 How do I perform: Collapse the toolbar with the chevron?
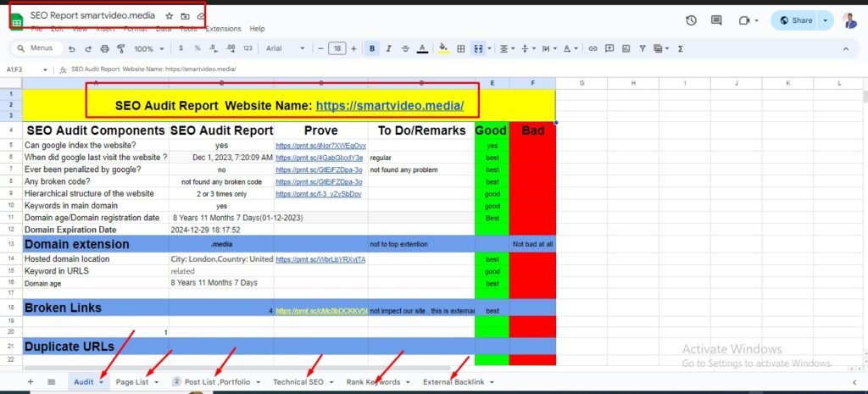click(x=846, y=48)
